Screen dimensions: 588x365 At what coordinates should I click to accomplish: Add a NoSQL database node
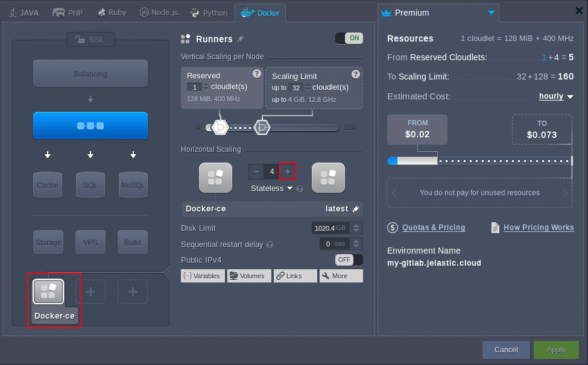click(133, 185)
